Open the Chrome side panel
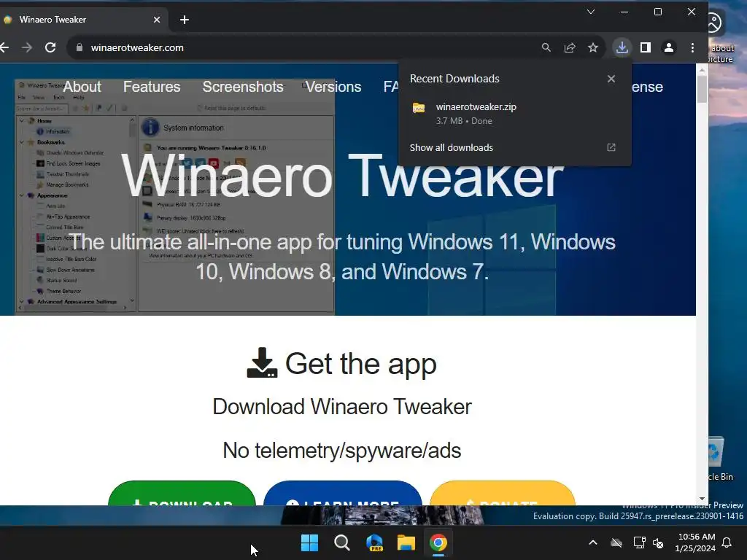This screenshot has width=747, height=560. pyautogui.click(x=646, y=47)
